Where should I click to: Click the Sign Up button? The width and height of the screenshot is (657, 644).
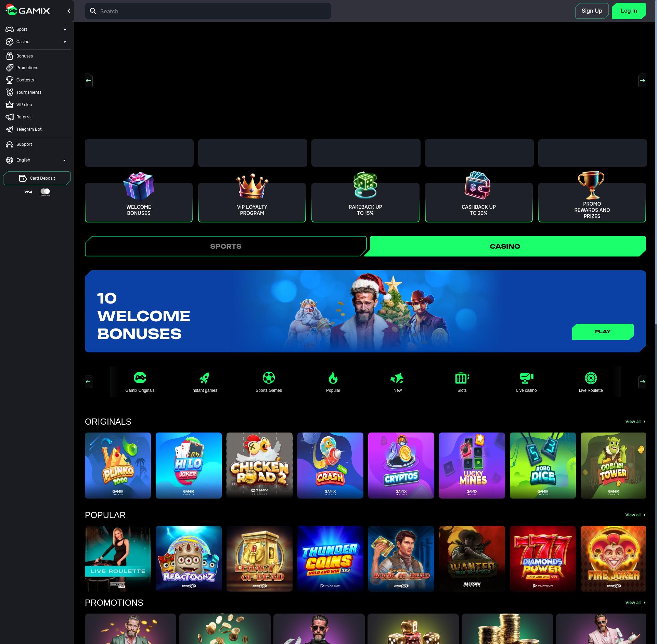pos(592,11)
